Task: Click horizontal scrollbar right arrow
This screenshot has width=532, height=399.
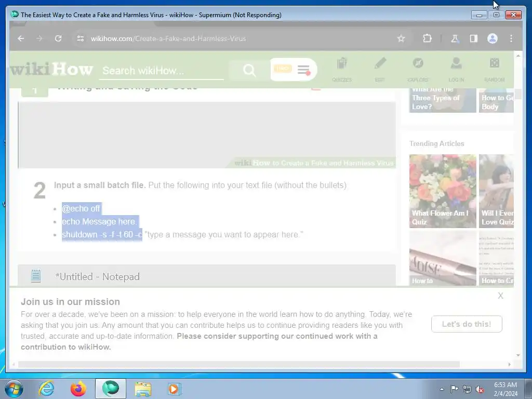Action: pos(510,364)
